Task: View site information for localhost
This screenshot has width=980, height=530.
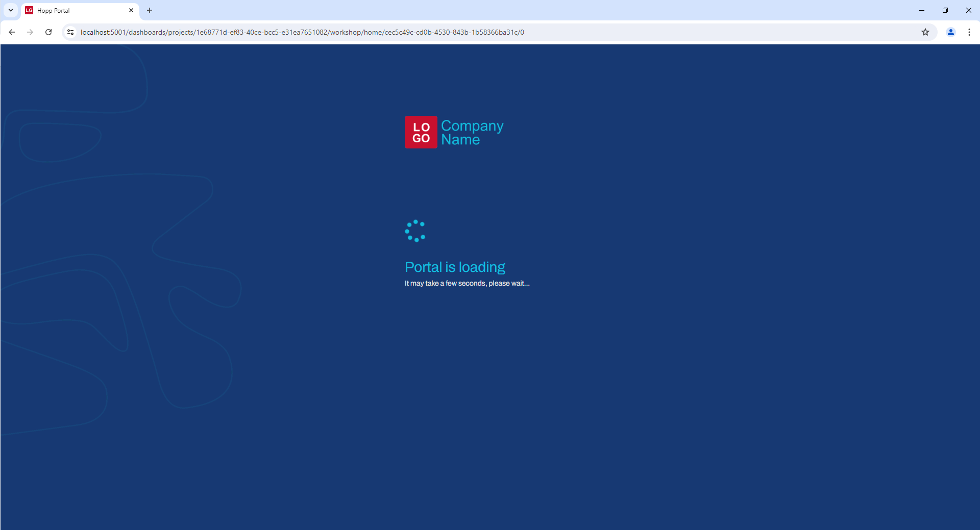Action: click(70, 32)
